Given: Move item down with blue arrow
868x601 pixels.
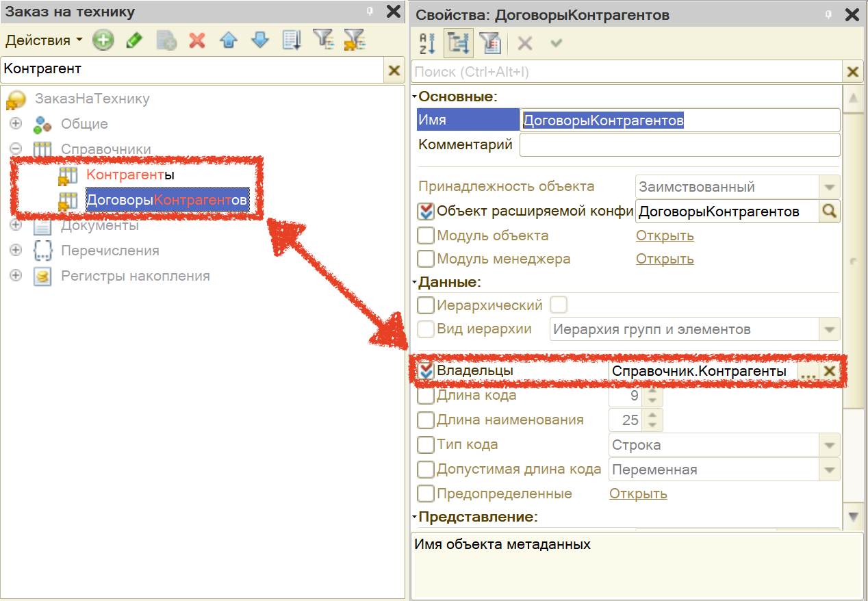Looking at the screenshot, I should (260, 40).
